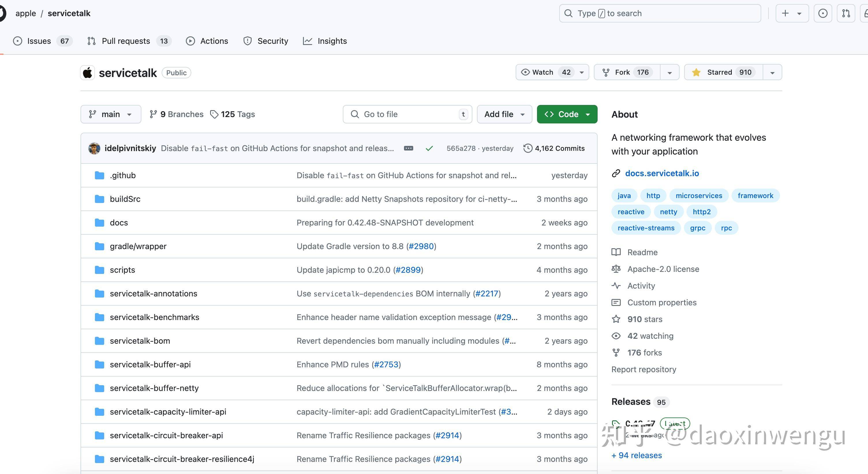This screenshot has width=868, height=474.
Task: Expand the star lists dropdown
Action: click(x=772, y=72)
